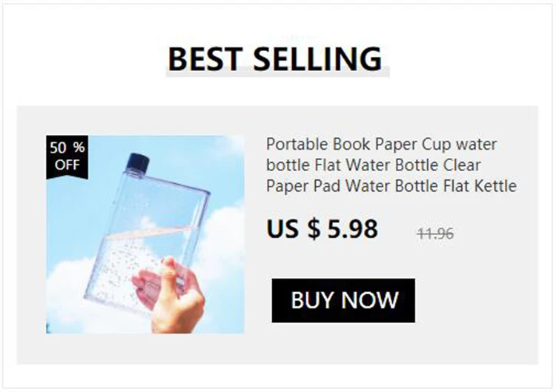
Task: Click the word BEST in the heading
Action: (x=205, y=59)
